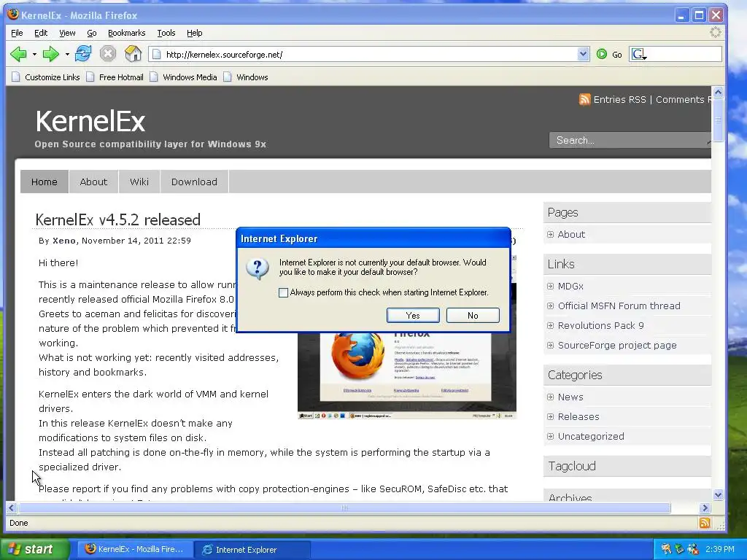Click the KernelEx site title heading
Image resolution: width=747 pixels, height=560 pixels.
(90, 121)
